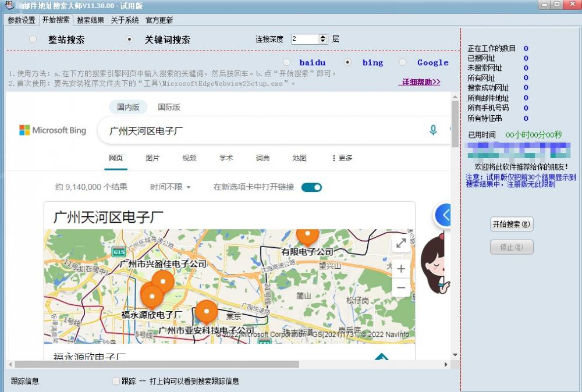Click the 连接深度 number field
The width and height of the screenshot is (582, 392).
point(305,39)
